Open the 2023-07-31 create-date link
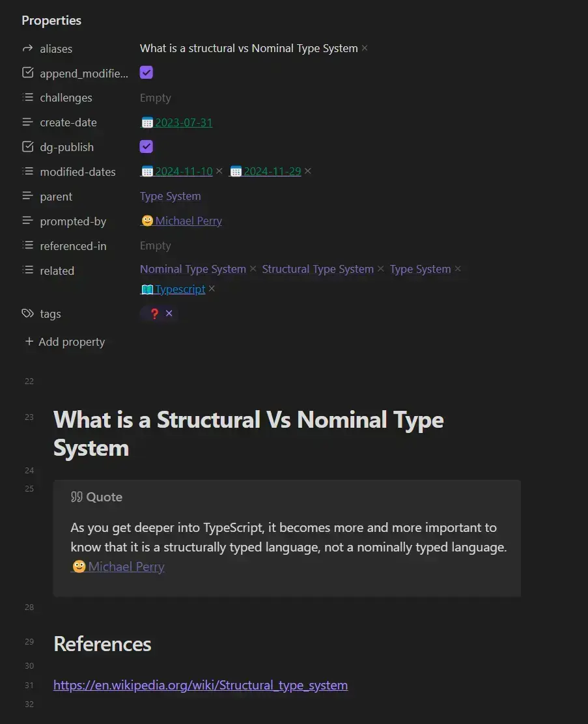The image size is (588, 724). point(184,122)
